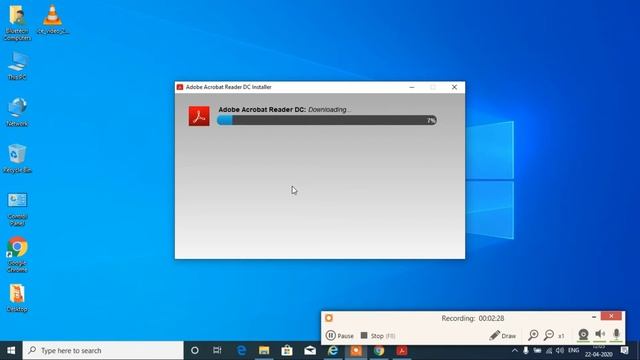This screenshot has width=640, height=360.
Task: Open the Action Center notifications icon
Action: (624, 351)
